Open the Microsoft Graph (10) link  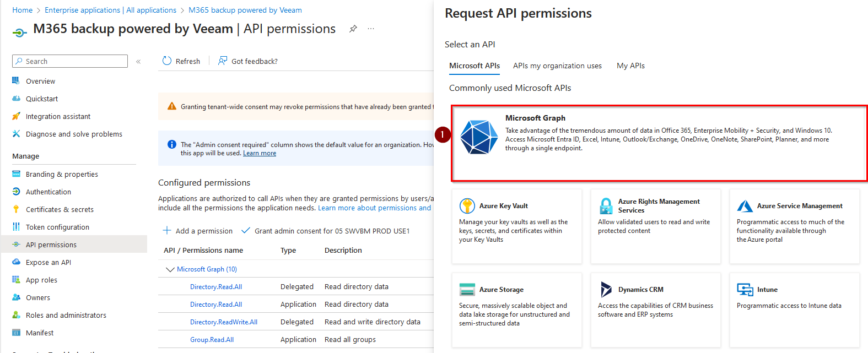207,269
